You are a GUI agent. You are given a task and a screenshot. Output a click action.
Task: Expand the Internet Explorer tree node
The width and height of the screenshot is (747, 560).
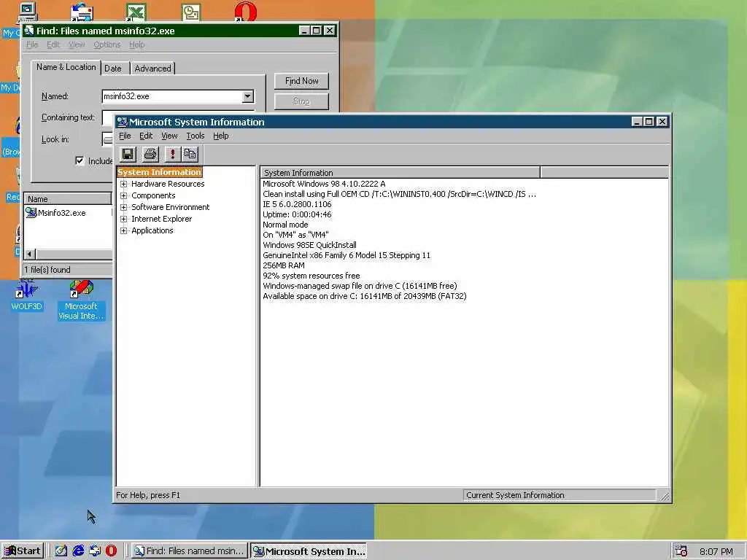123,219
